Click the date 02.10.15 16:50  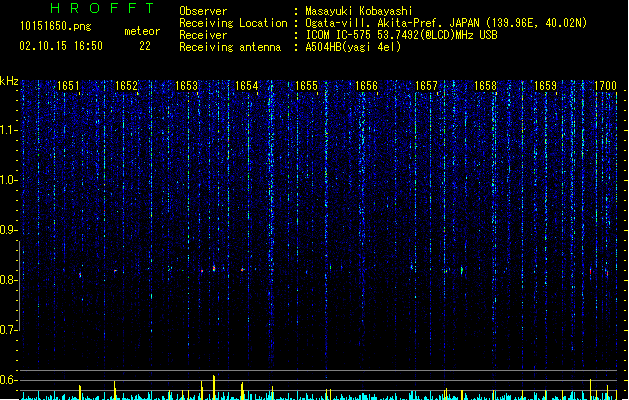pos(61,46)
